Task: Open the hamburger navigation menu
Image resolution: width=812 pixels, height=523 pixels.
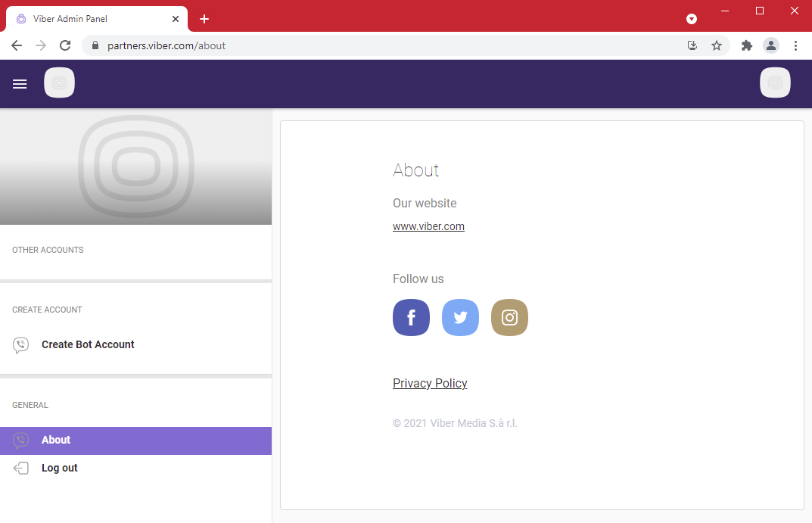Action: pyautogui.click(x=20, y=83)
